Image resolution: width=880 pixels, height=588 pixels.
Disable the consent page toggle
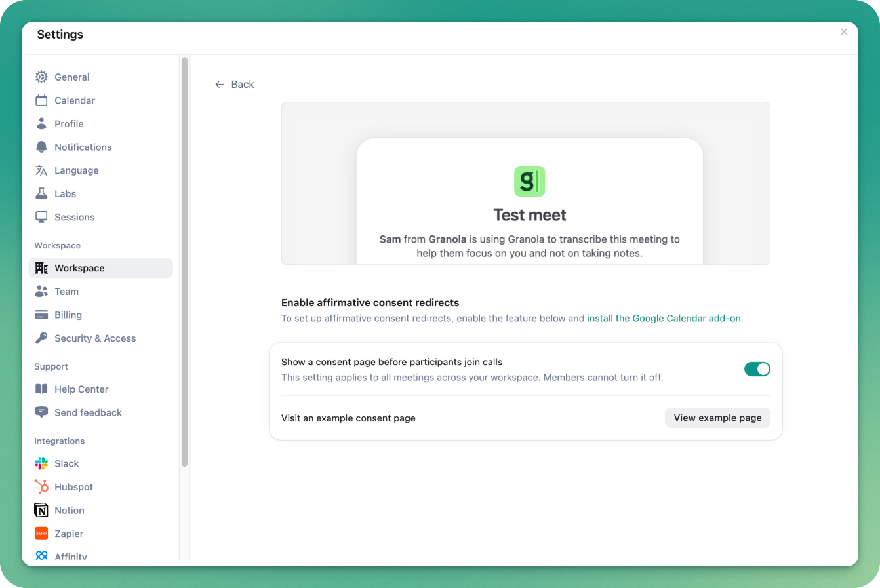757,369
